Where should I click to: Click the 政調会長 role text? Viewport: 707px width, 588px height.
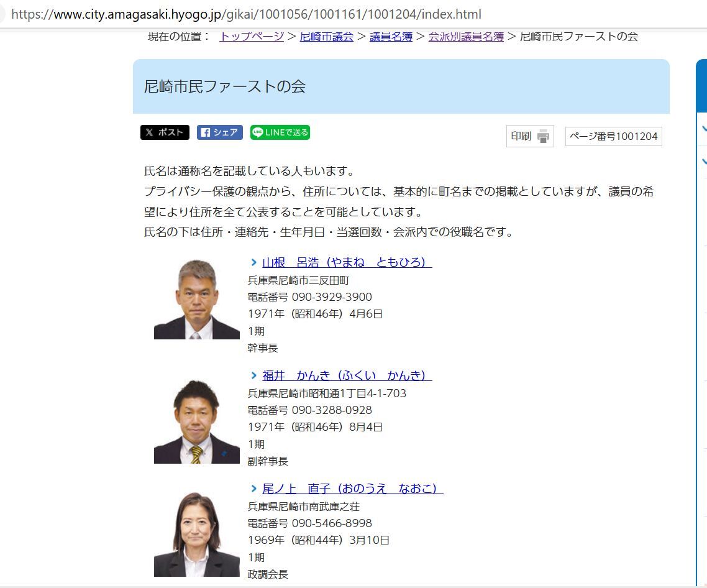pyautogui.click(x=268, y=574)
